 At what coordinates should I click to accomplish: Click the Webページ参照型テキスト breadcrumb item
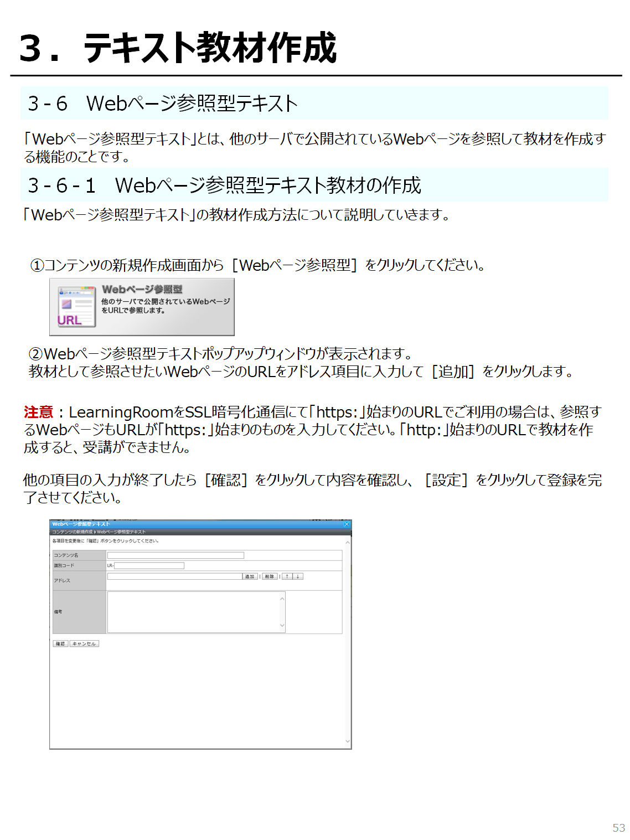[121, 532]
